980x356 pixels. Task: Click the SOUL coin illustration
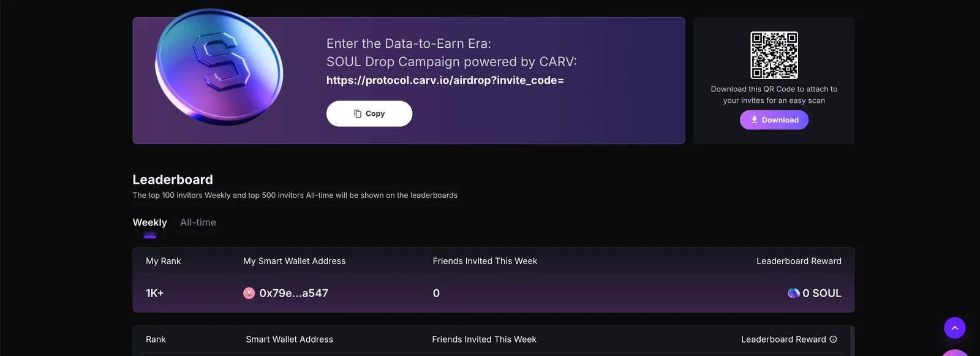[x=219, y=67]
